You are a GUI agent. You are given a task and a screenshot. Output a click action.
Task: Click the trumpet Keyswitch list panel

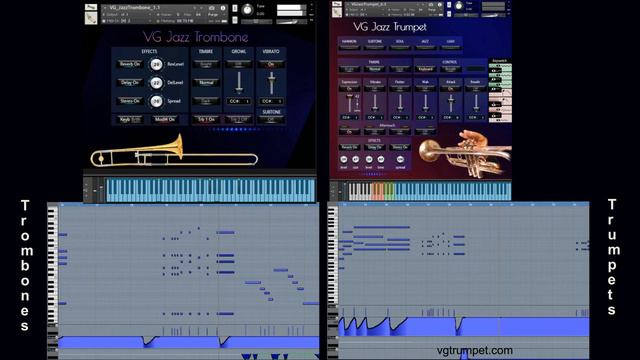point(500,91)
